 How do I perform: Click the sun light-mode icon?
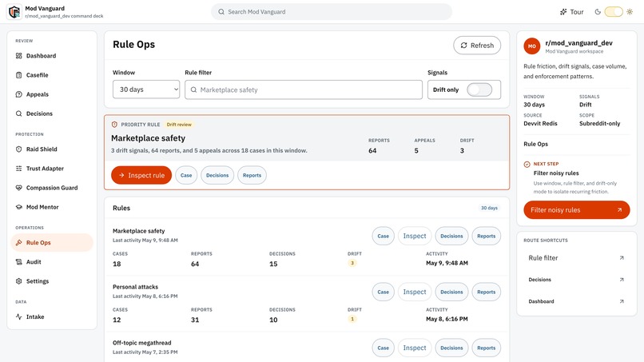point(630,12)
